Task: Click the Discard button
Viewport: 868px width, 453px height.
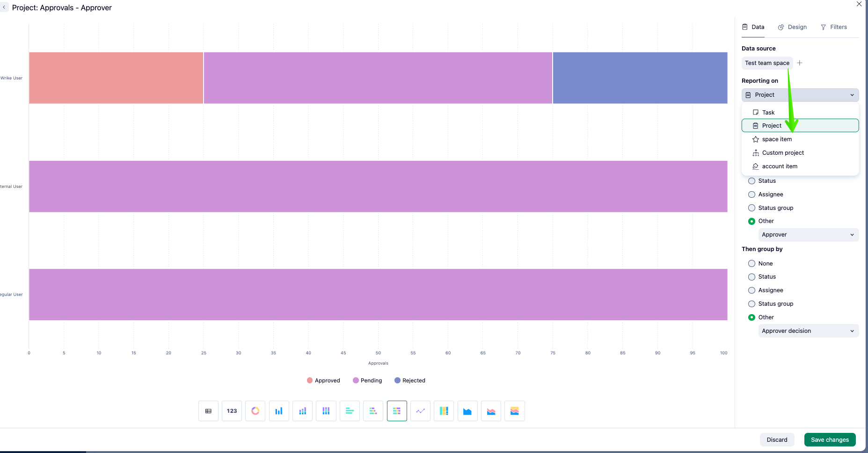Action: point(777,439)
